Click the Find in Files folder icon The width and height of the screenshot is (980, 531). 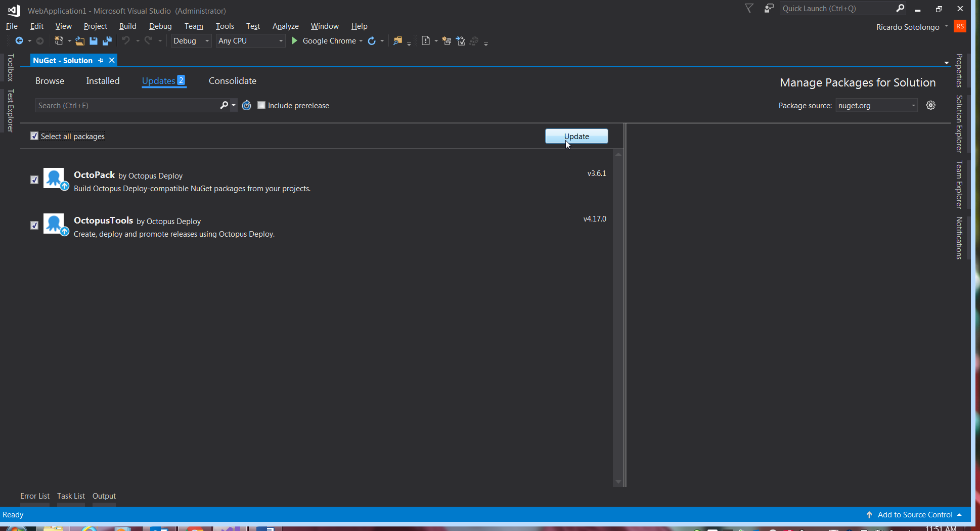pos(397,41)
